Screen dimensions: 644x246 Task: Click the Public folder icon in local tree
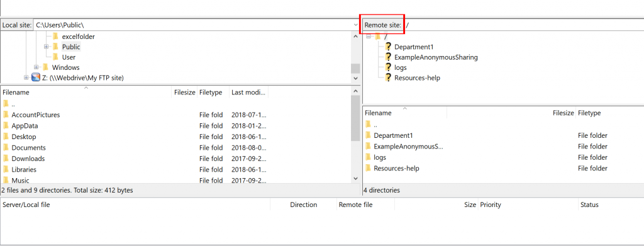[x=55, y=47]
